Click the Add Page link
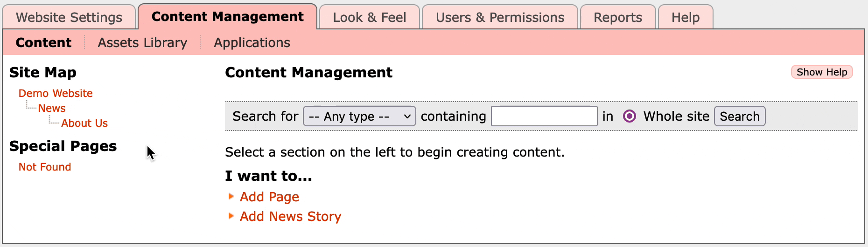The width and height of the screenshot is (868, 247). click(x=269, y=197)
